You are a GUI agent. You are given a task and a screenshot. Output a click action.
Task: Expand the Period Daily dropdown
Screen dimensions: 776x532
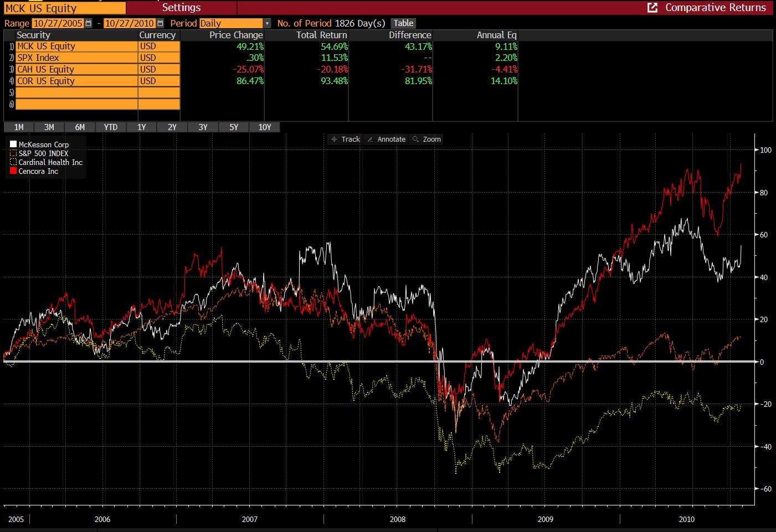tap(267, 23)
